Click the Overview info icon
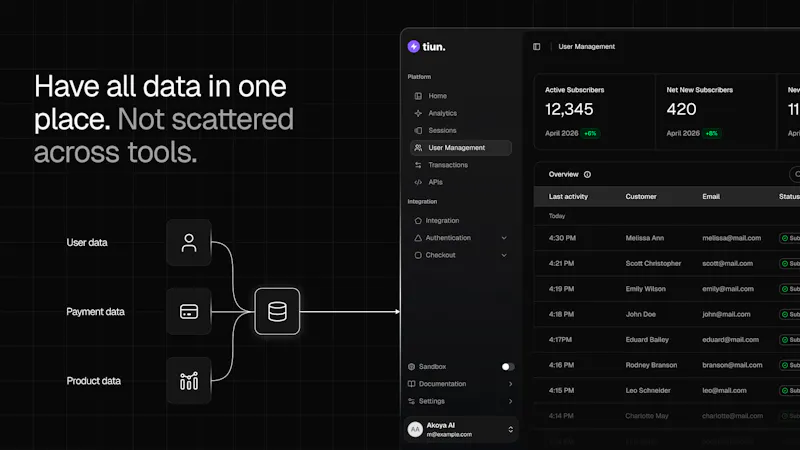Viewport: 800px width, 450px height. 588,174
